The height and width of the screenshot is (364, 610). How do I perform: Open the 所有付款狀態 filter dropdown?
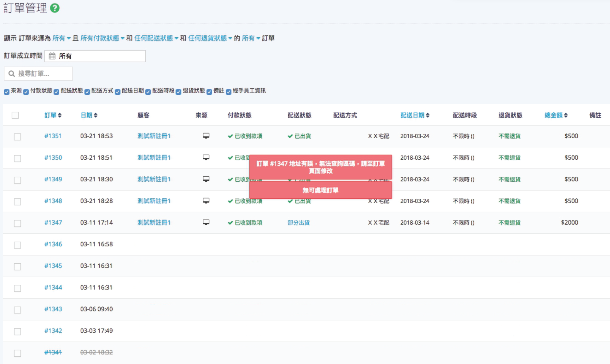pyautogui.click(x=102, y=38)
